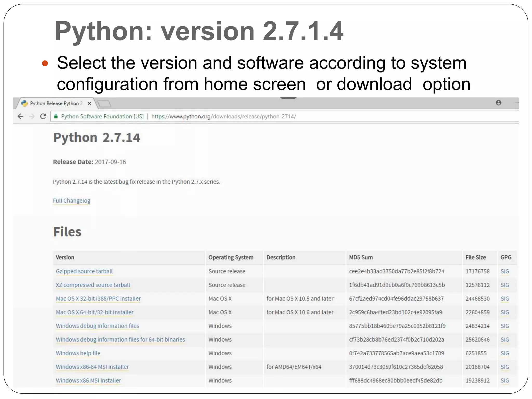532x399 pixels.
Task: Click MD5 sum fff688dc4968ec80bbb0eedf45de82db
Action: click(396, 381)
